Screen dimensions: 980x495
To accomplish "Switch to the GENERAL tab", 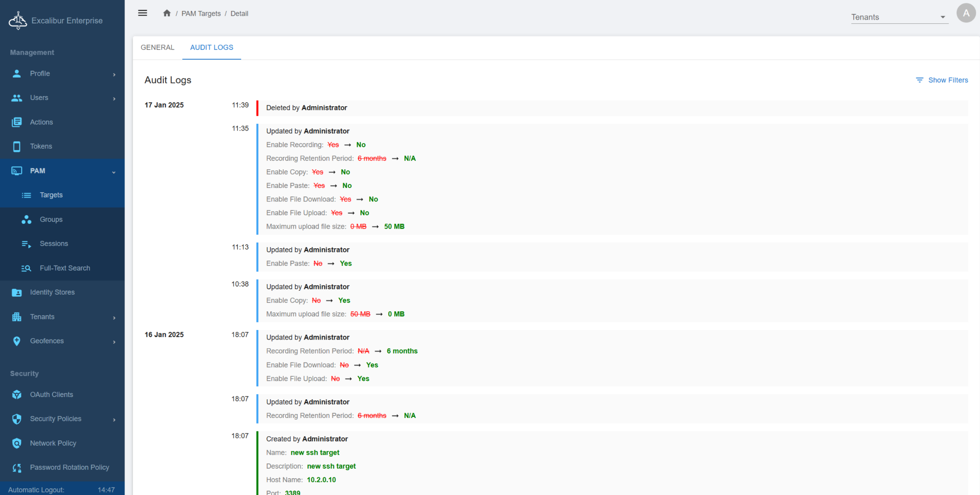I will 157,47.
